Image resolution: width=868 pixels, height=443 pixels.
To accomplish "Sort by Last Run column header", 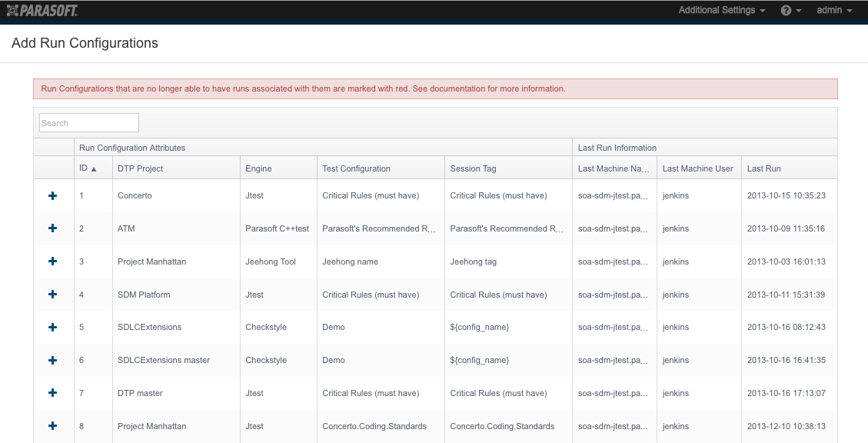I will coord(790,168).
